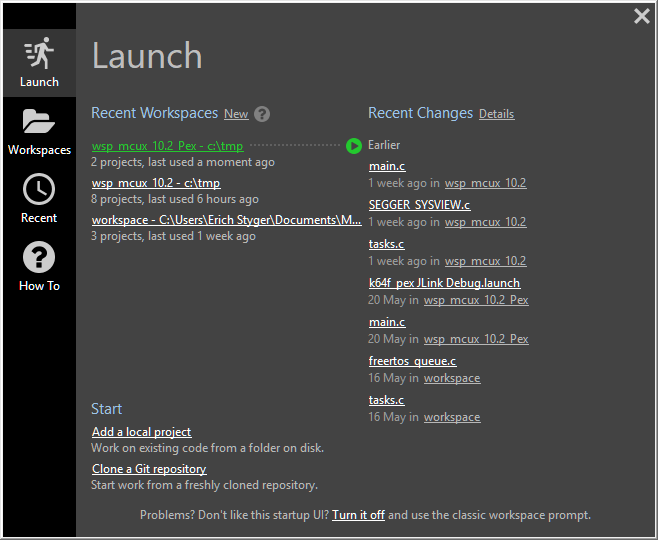
Task: Open k64f_pex JLink Debug.launch file
Action: 444,283
